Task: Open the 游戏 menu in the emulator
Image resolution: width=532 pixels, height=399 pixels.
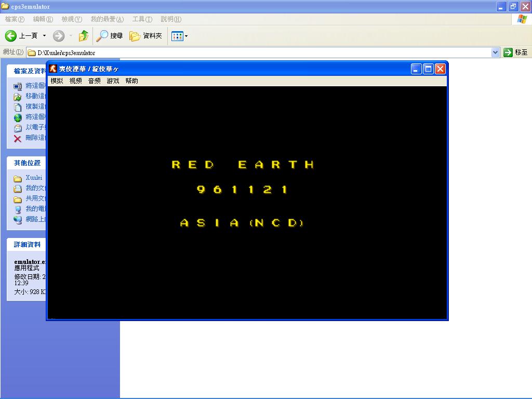Action: tap(113, 81)
